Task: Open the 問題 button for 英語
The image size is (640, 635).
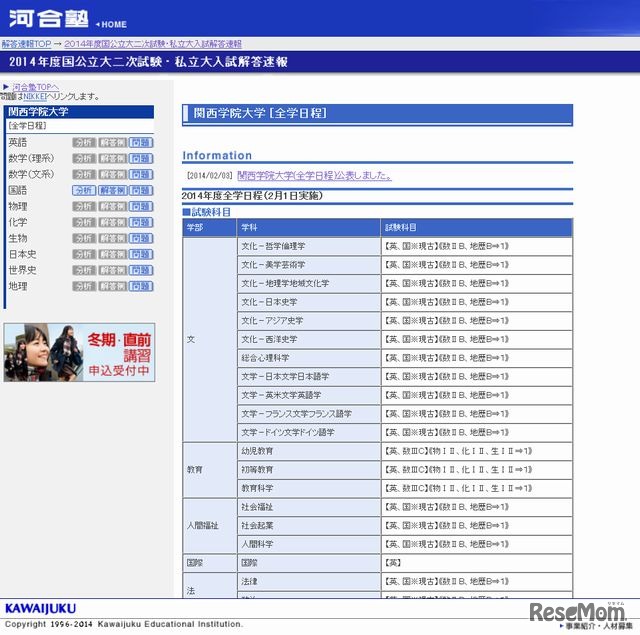Action: tap(141, 142)
